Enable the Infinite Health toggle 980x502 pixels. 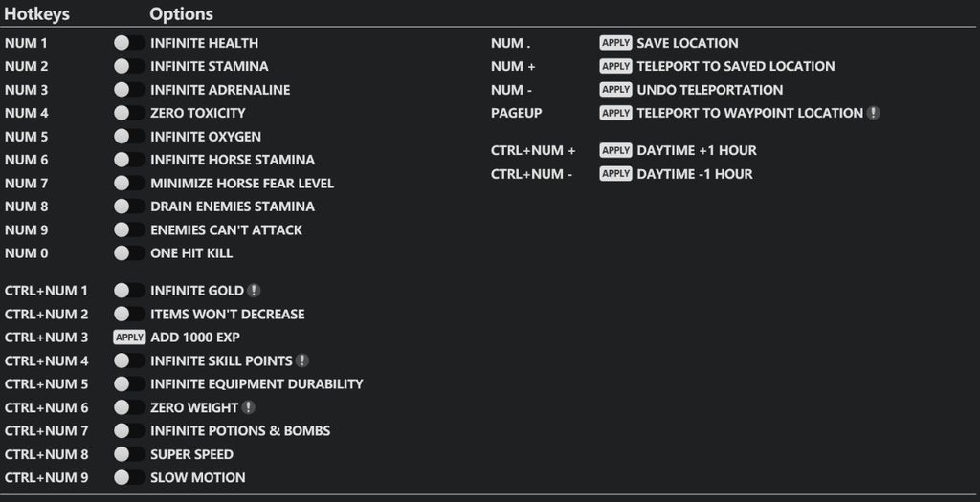coord(129,43)
